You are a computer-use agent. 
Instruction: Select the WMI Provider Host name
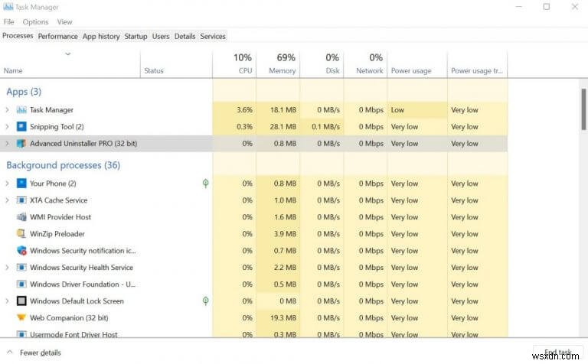point(60,217)
